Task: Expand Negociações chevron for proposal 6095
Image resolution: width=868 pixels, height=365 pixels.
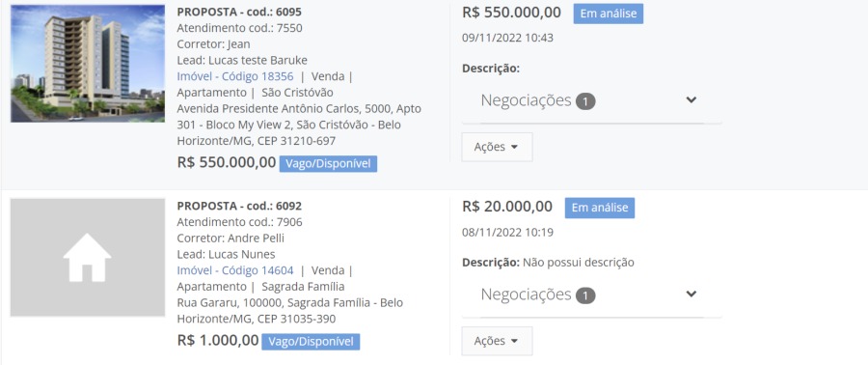Action: point(691,100)
